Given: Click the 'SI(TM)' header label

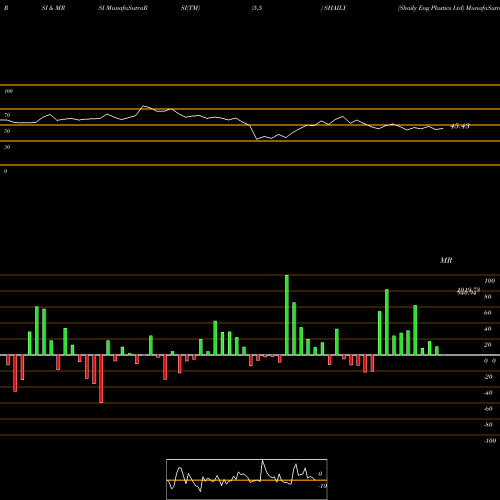Looking at the screenshot, I should (x=190, y=8).
